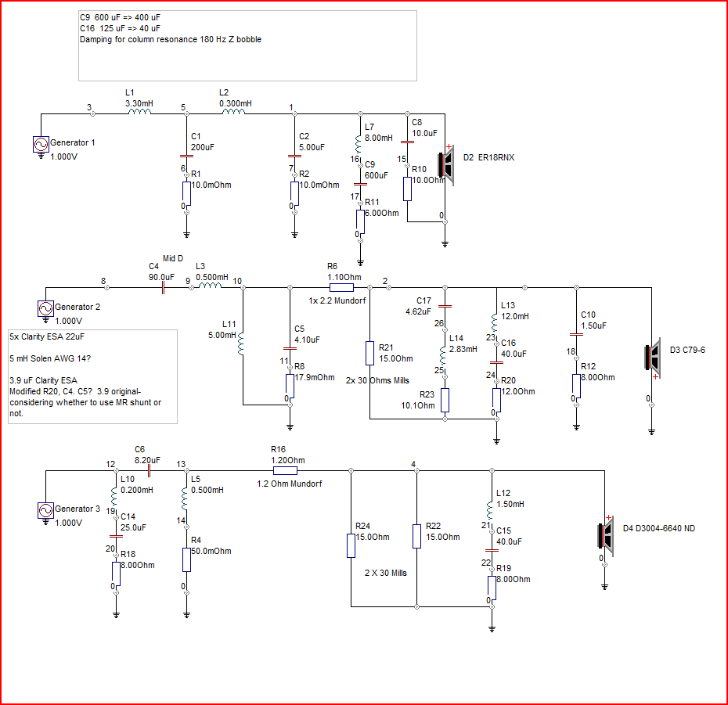Select capacitor C15 40.0uF symbol
Image resolution: width=728 pixels, height=705 pixels.
492,550
